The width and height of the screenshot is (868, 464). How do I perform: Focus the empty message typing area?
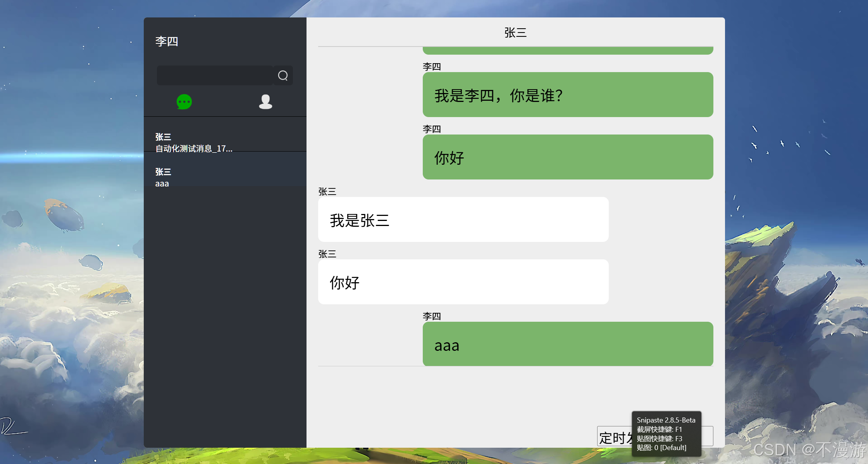(x=465, y=395)
